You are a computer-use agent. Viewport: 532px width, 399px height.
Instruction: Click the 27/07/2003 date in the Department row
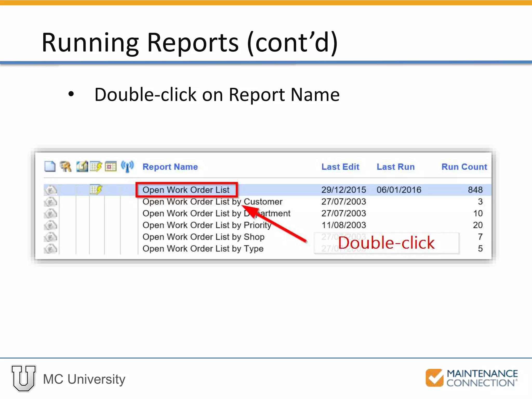(x=344, y=214)
